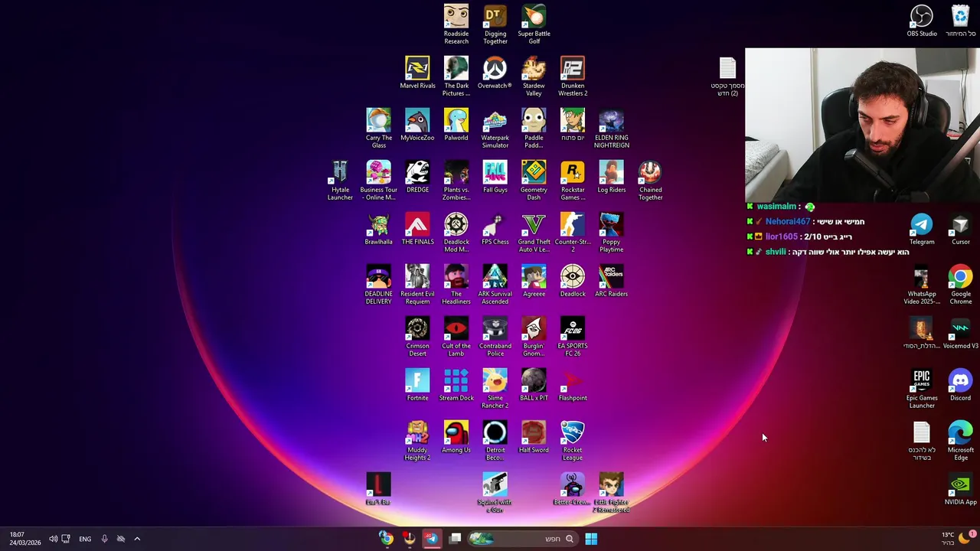Screen dimensions: 980x551
Task: Open Grand Theft Auto V icon
Action: pyautogui.click(x=534, y=233)
